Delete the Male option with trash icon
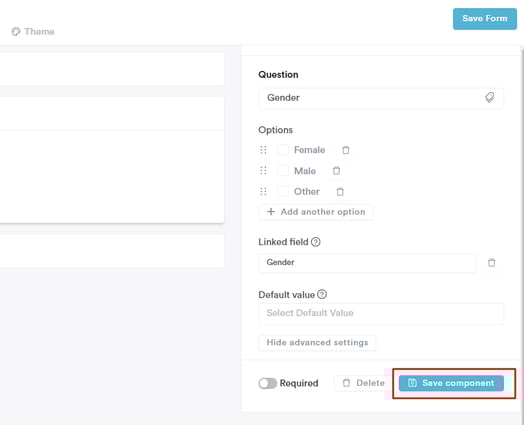The width and height of the screenshot is (524, 425). pos(337,171)
